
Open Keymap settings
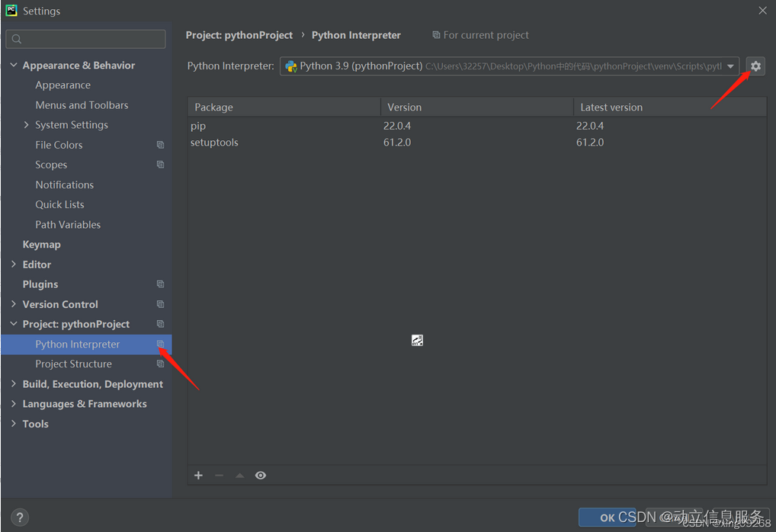click(x=42, y=245)
